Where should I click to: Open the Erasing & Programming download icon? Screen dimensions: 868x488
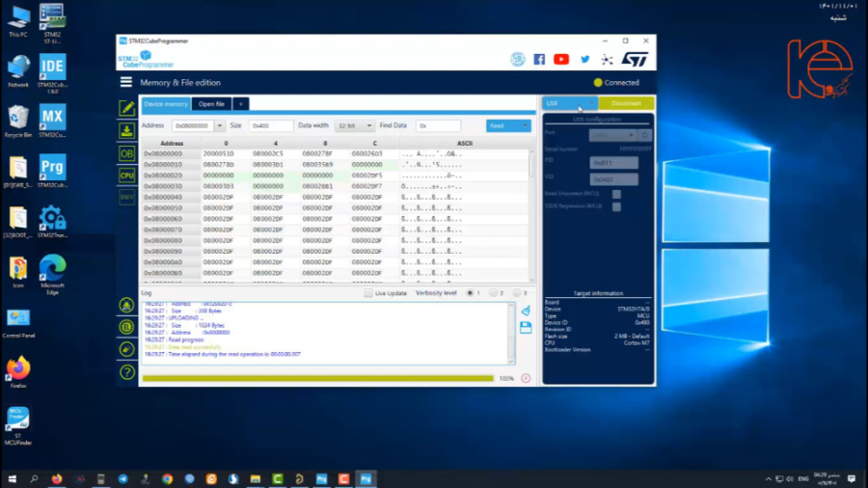126,130
